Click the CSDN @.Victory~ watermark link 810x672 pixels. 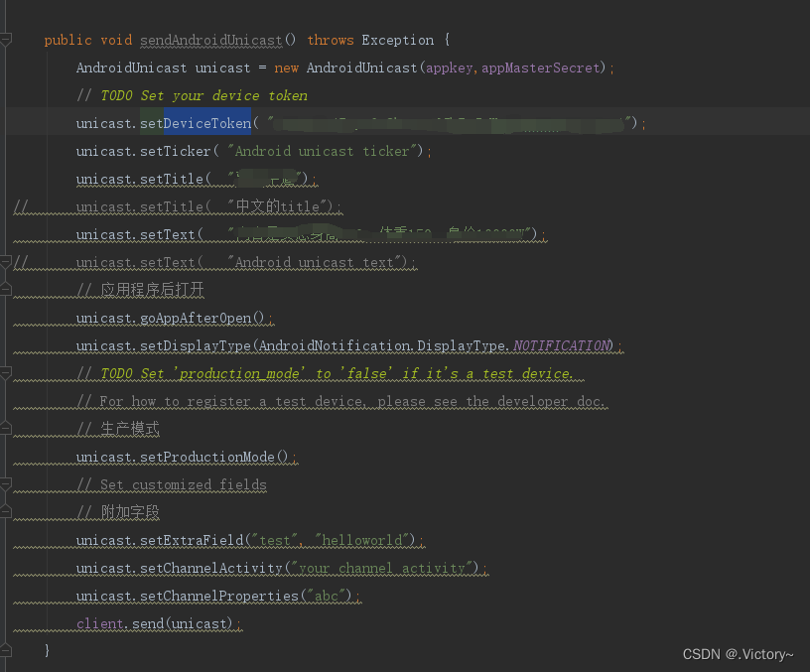[738, 654]
